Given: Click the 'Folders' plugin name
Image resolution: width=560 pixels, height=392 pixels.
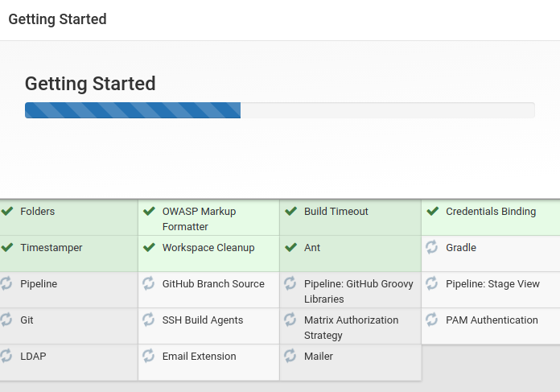Looking at the screenshot, I should (38, 211).
